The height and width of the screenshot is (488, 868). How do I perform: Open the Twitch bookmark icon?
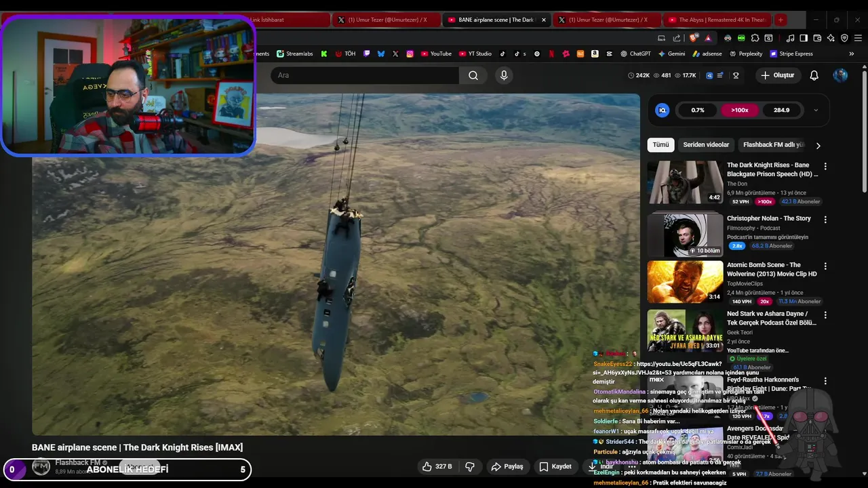[x=366, y=54]
